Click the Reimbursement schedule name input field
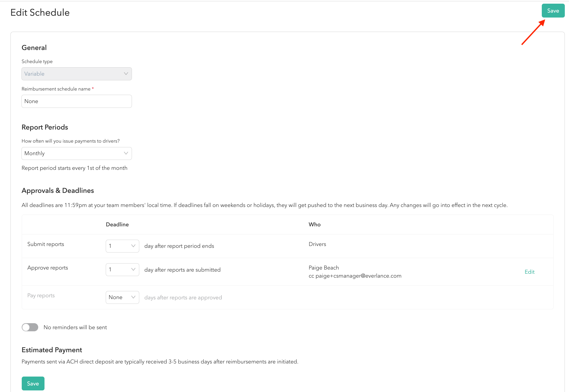Screen dimensions: 569x392 tap(76, 101)
